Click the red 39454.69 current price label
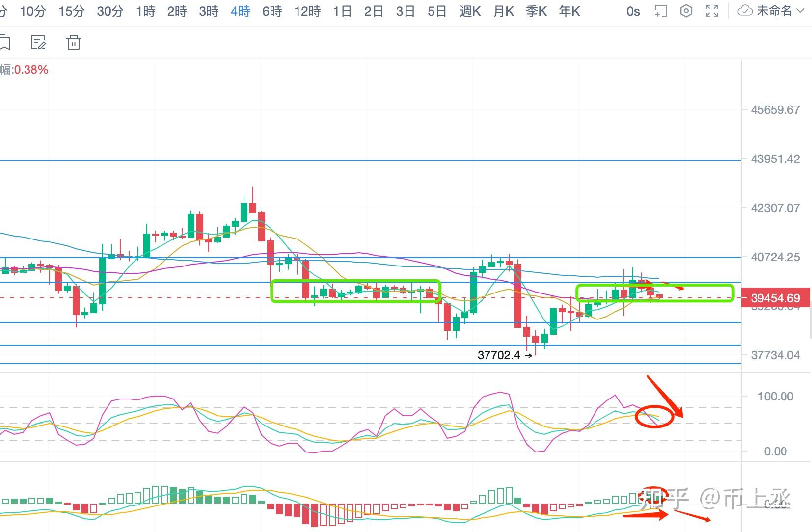 (775, 298)
